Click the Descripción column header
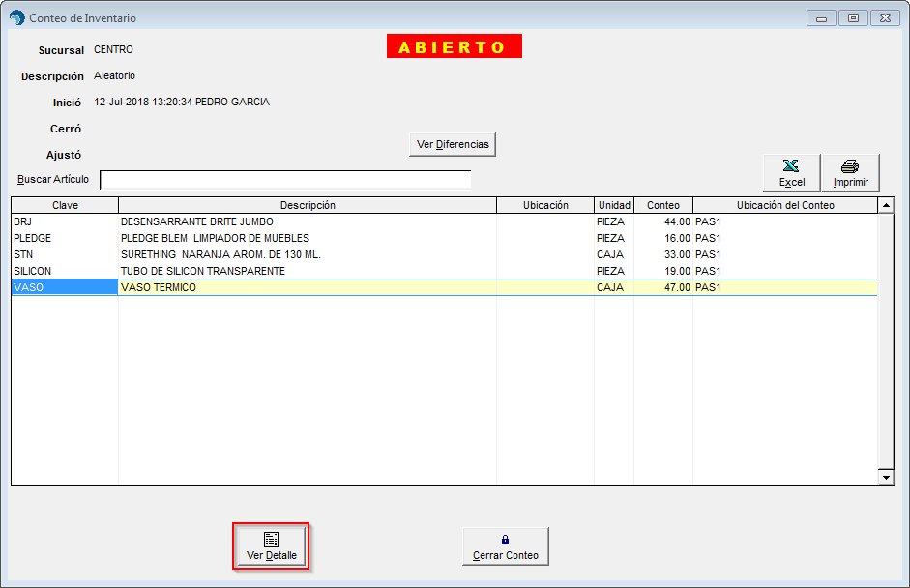The height and width of the screenshot is (588, 910). (308, 205)
